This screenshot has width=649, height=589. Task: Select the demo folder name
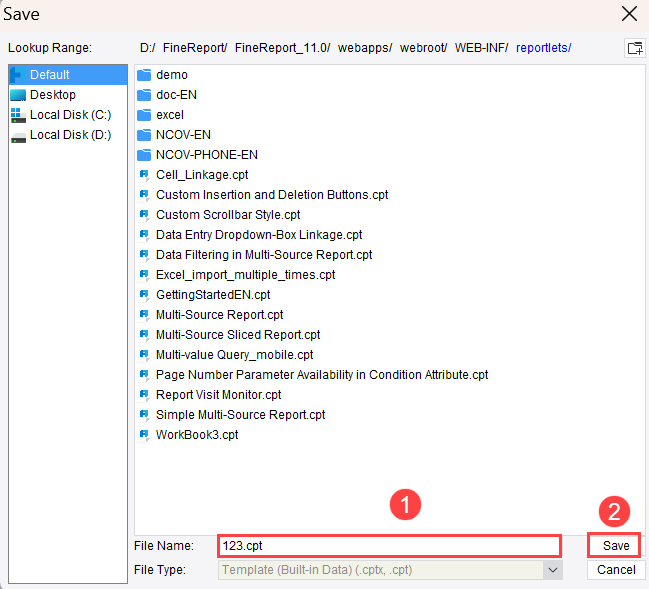(172, 75)
